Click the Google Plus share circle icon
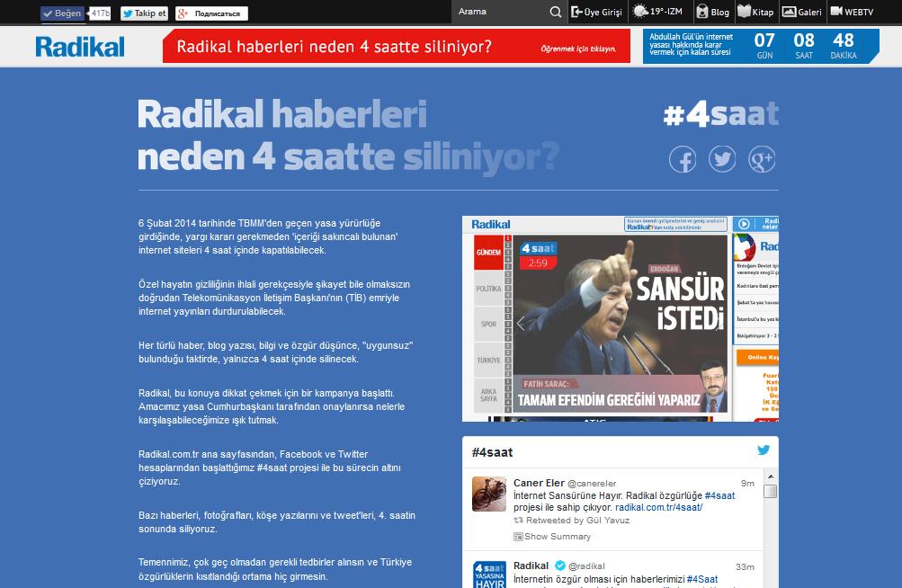Viewport: 902px width, 588px height. pyautogui.click(x=762, y=160)
